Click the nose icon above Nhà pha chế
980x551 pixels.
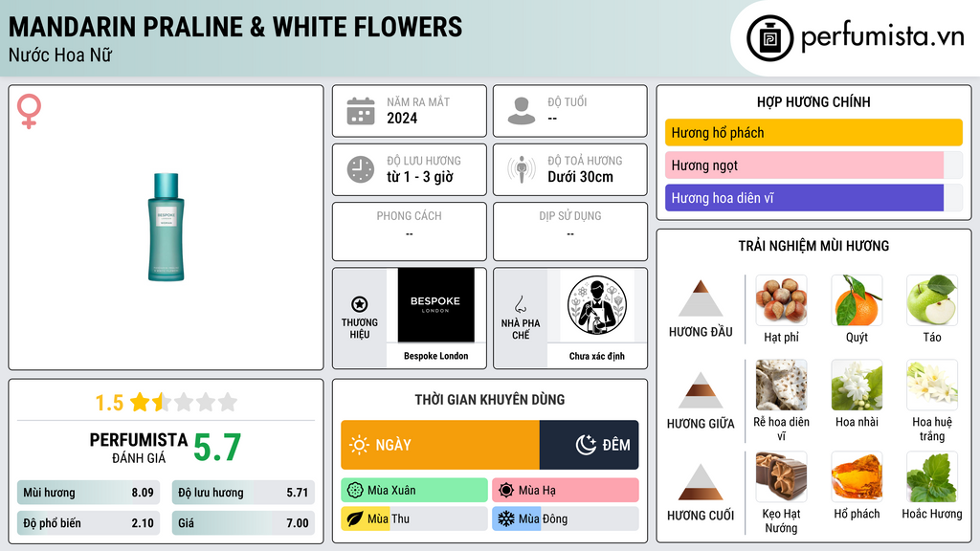520,304
